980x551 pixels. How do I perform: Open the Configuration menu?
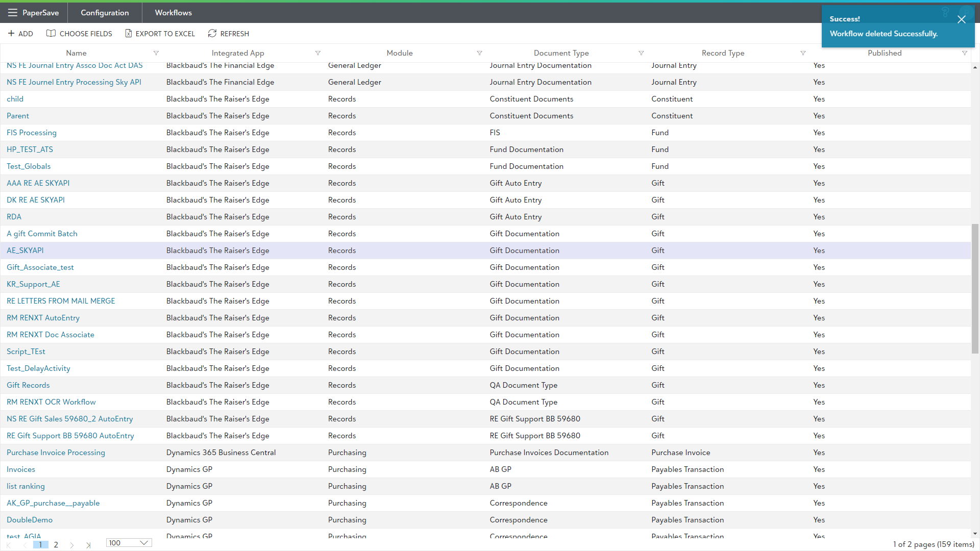click(105, 13)
